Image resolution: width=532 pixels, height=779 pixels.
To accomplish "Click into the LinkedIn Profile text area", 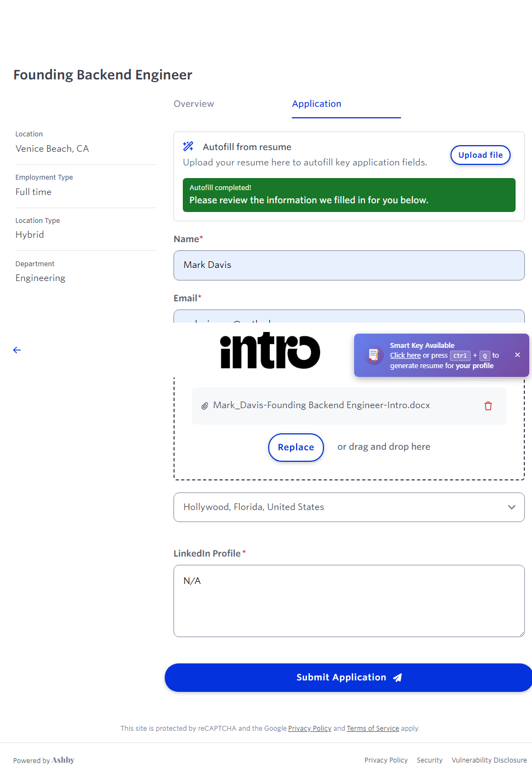I will (x=349, y=601).
